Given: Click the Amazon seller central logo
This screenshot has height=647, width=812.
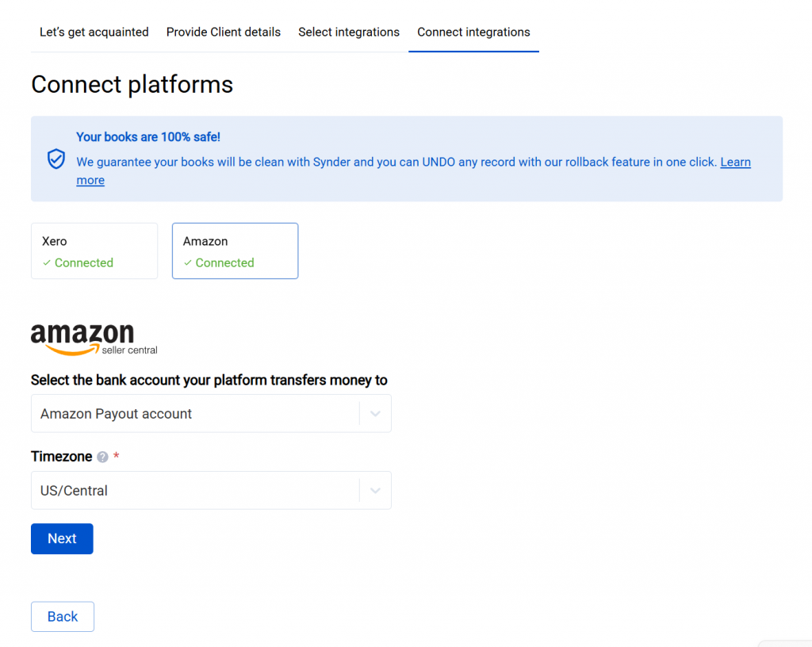Looking at the screenshot, I should pos(94,339).
